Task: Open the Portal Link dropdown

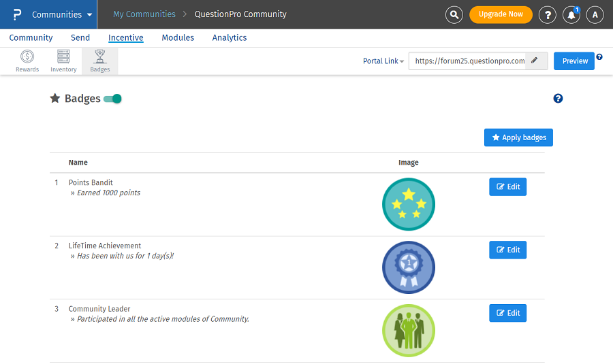Action: coord(383,61)
